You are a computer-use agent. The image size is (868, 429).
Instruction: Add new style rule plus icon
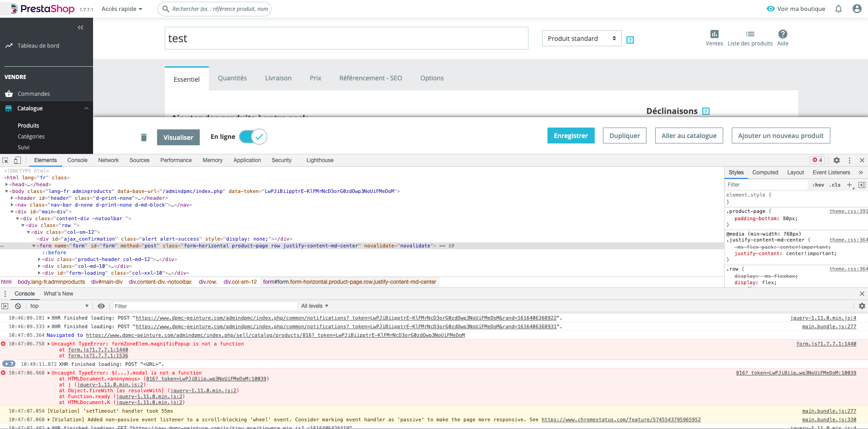(x=850, y=185)
